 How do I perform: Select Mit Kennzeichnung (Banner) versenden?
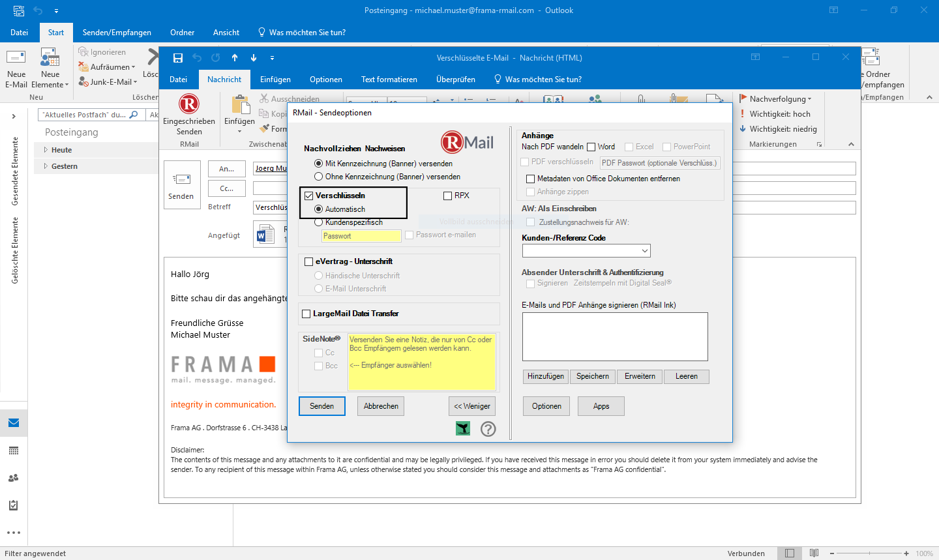tap(318, 163)
